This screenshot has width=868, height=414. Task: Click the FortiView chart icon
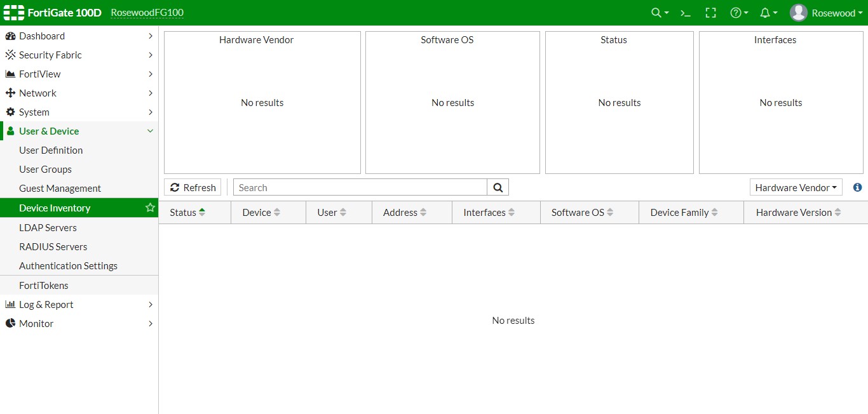click(x=10, y=74)
